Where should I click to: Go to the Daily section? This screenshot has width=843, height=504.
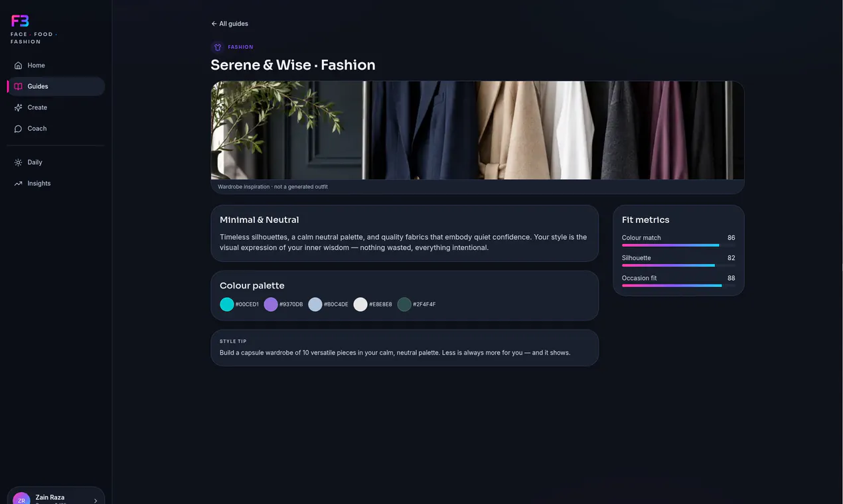tap(56, 162)
